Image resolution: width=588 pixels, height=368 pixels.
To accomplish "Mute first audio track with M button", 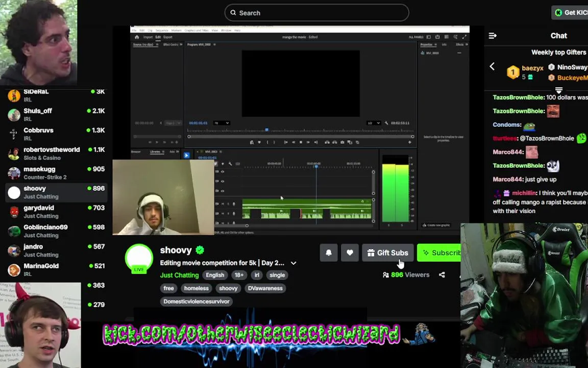I will tap(223, 204).
